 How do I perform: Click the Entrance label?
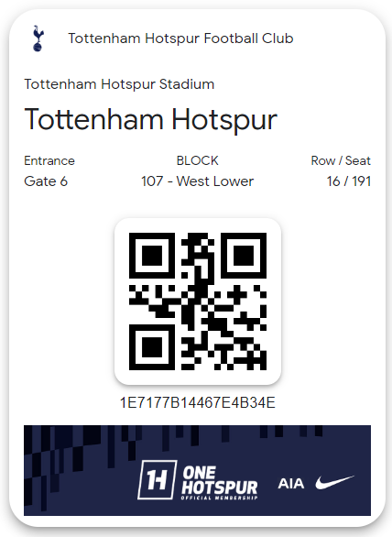click(49, 160)
